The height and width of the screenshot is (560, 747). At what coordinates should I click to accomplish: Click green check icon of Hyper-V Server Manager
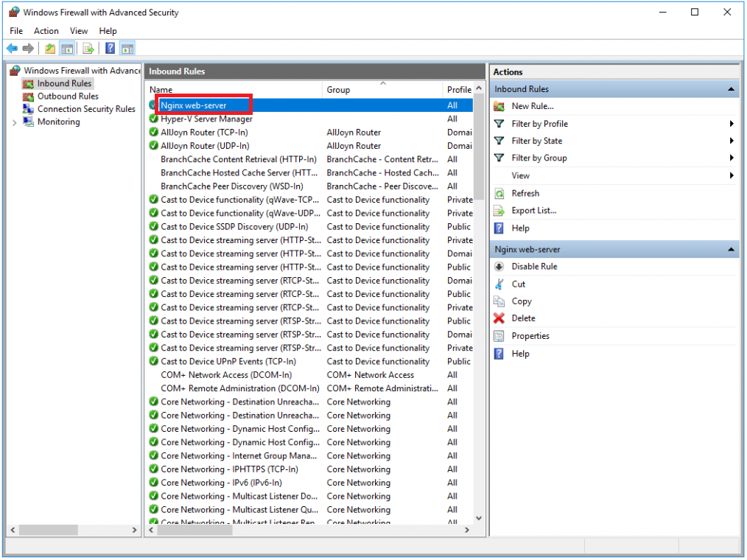tap(153, 119)
